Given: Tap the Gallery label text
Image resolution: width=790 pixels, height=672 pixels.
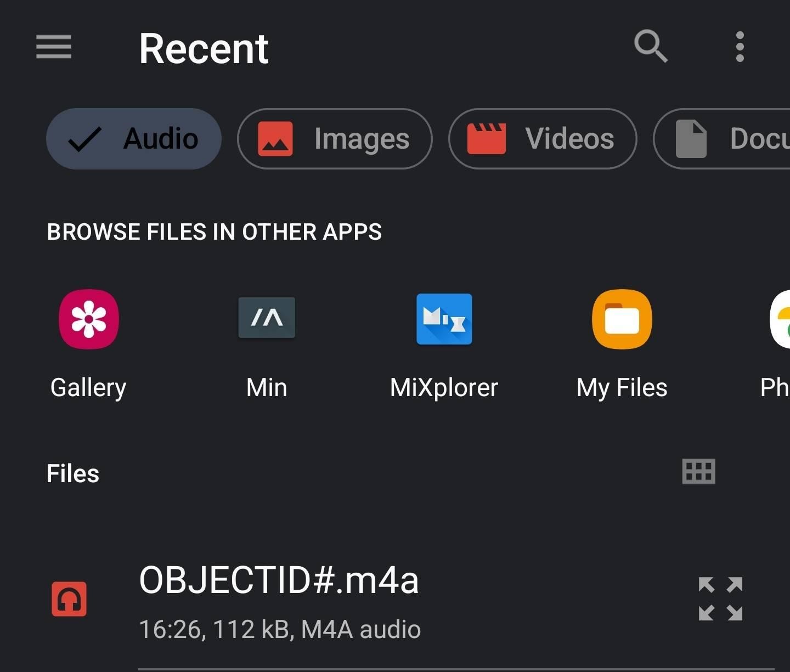Looking at the screenshot, I should click(88, 388).
